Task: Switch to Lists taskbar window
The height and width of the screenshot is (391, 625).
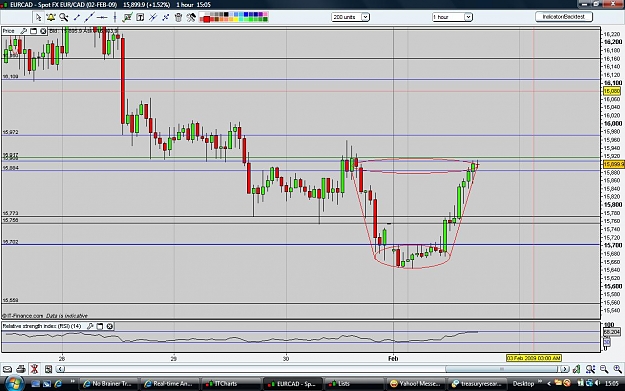Action: pyautogui.click(x=353, y=384)
